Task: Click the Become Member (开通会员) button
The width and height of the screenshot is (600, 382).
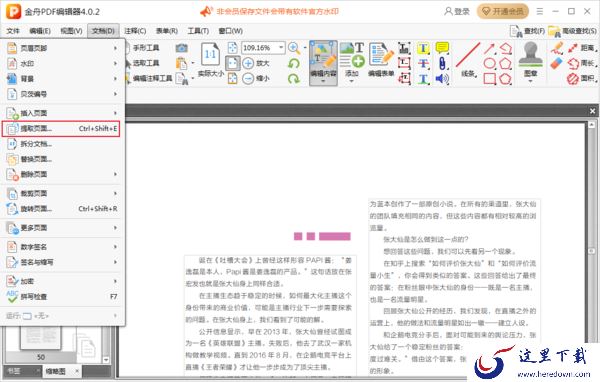Action: [x=502, y=11]
